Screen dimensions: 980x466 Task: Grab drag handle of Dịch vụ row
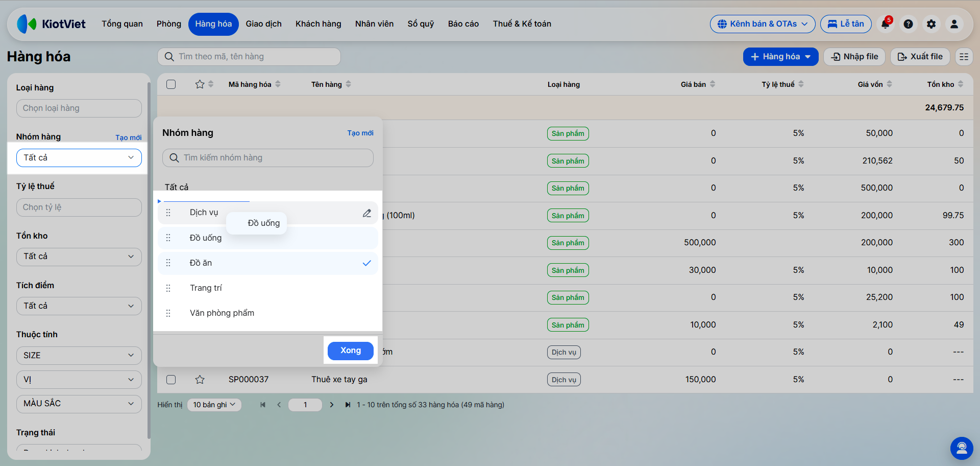(x=168, y=213)
